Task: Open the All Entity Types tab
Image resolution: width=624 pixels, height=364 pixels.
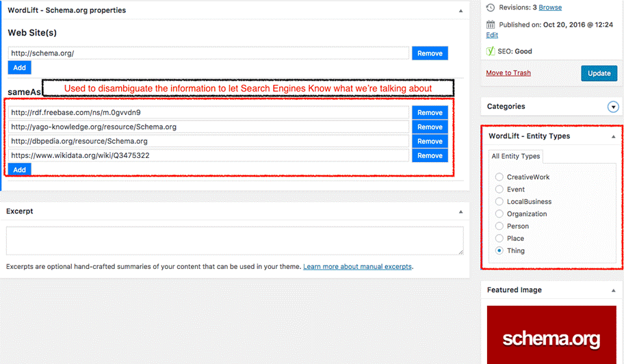Action: [x=515, y=157]
